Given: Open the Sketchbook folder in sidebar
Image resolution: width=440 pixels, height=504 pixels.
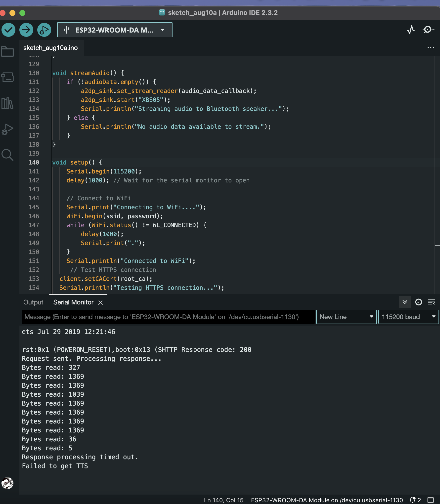Looking at the screenshot, I should coord(7,52).
